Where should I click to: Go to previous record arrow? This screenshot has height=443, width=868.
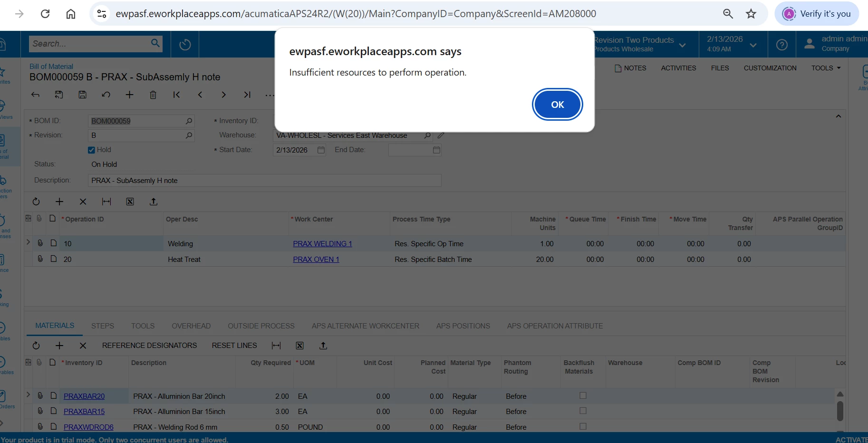coord(200,95)
